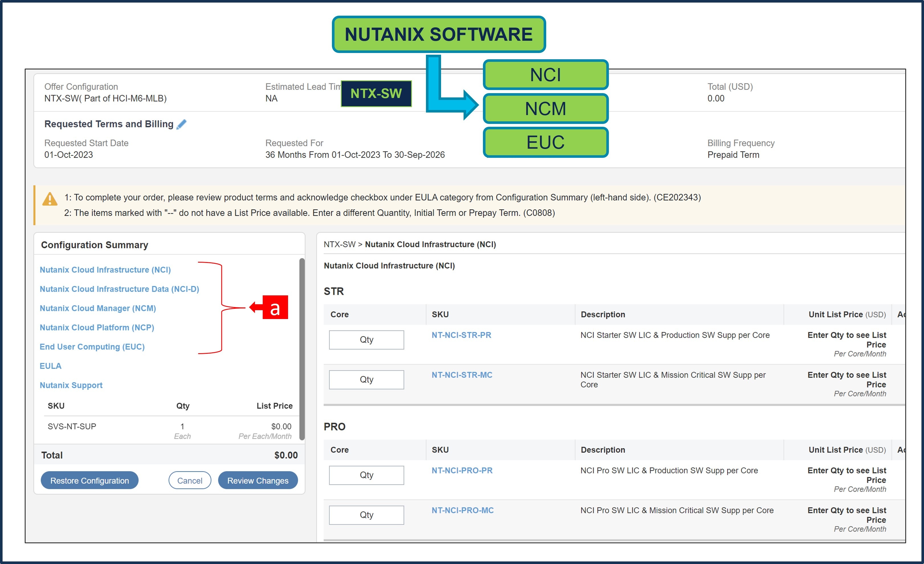Open the NT-NCI-STR-PR SKU link
The width and height of the screenshot is (924, 564).
pos(461,335)
